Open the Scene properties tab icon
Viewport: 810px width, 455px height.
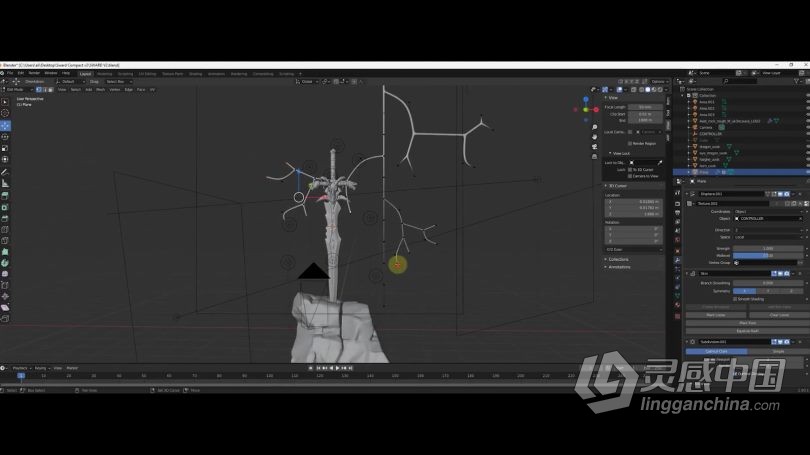click(x=677, y=231)
